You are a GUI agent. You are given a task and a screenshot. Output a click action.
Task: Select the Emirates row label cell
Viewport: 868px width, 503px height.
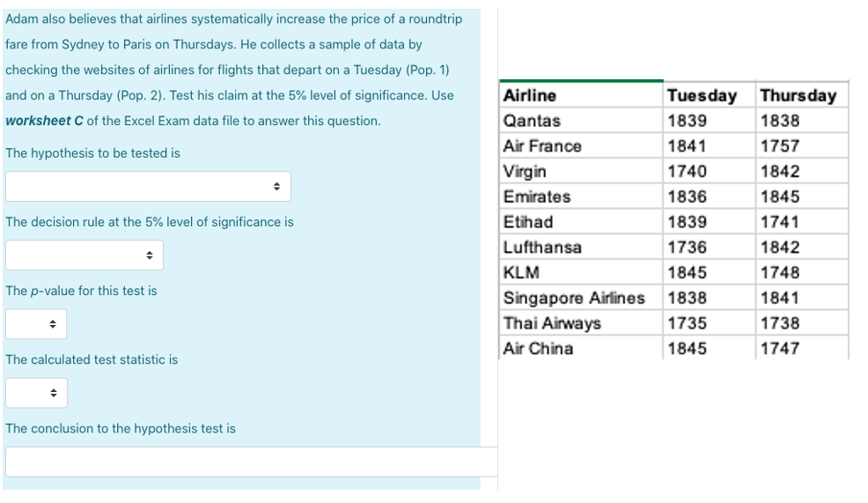click(581, 196)
